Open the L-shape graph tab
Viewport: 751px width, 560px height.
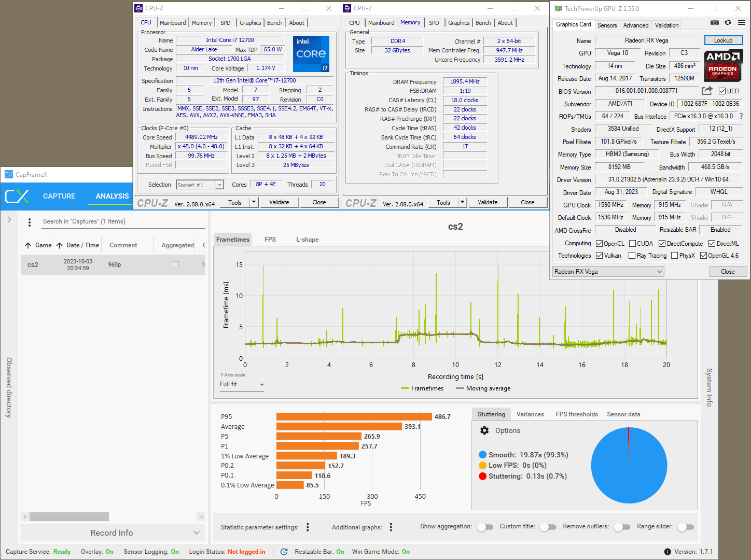point(308,240)
